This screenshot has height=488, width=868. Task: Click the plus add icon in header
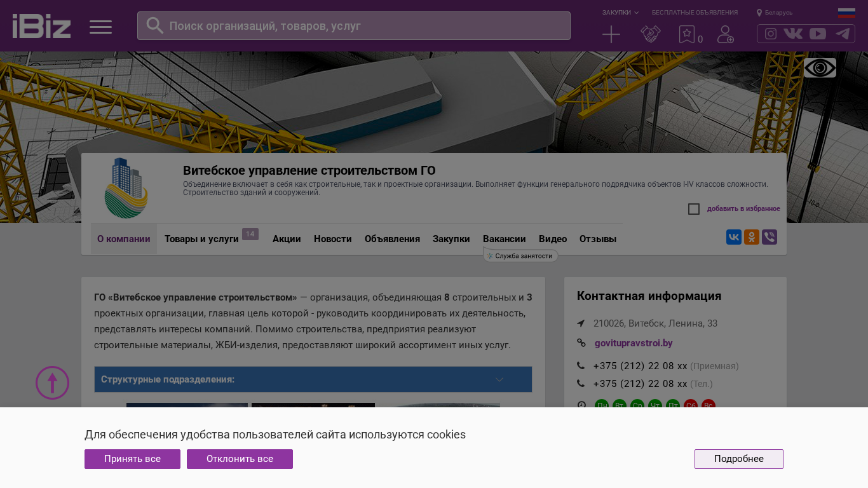click(611, 34)
